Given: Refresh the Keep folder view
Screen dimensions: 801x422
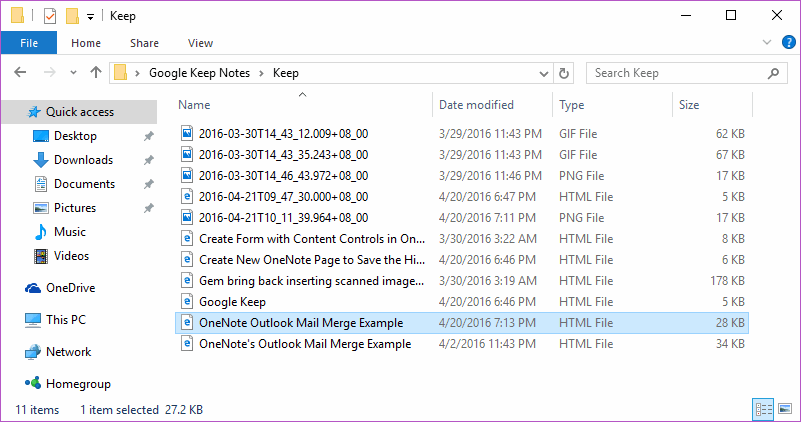Looking at the screenshot, I should 564,73.
